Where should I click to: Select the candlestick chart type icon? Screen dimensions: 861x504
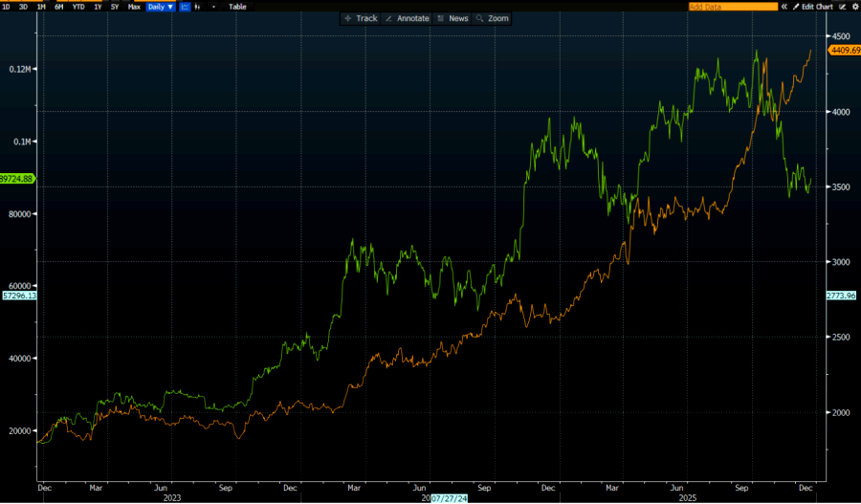coord(198,6)
